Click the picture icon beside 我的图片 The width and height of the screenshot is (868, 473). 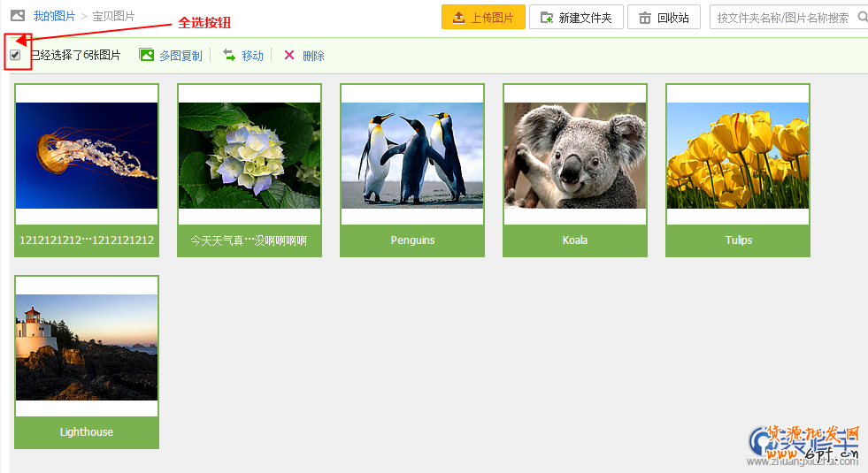[18, 16]
